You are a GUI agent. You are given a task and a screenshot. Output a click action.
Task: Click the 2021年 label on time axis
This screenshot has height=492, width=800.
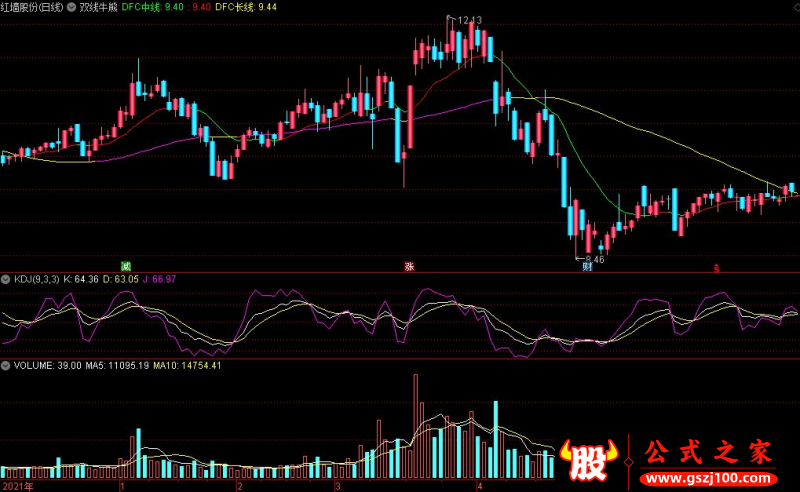coord(18,486)
